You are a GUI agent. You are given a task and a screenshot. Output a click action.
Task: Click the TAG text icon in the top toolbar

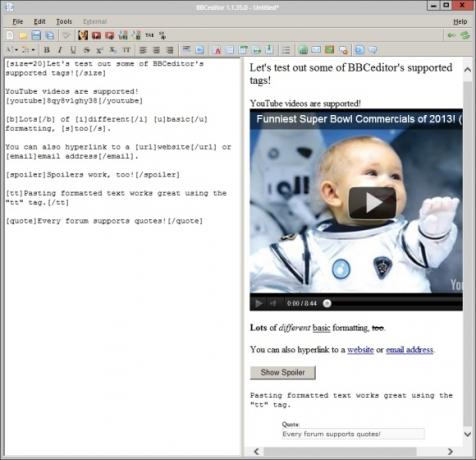click(149, 35)
